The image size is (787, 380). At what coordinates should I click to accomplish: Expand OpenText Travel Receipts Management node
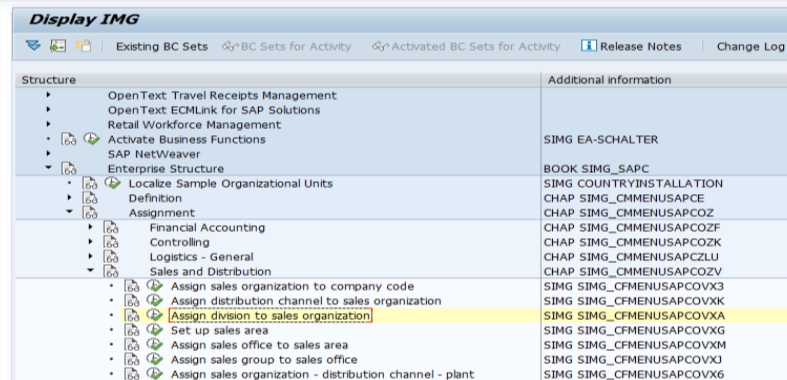[x=48, y=95]
